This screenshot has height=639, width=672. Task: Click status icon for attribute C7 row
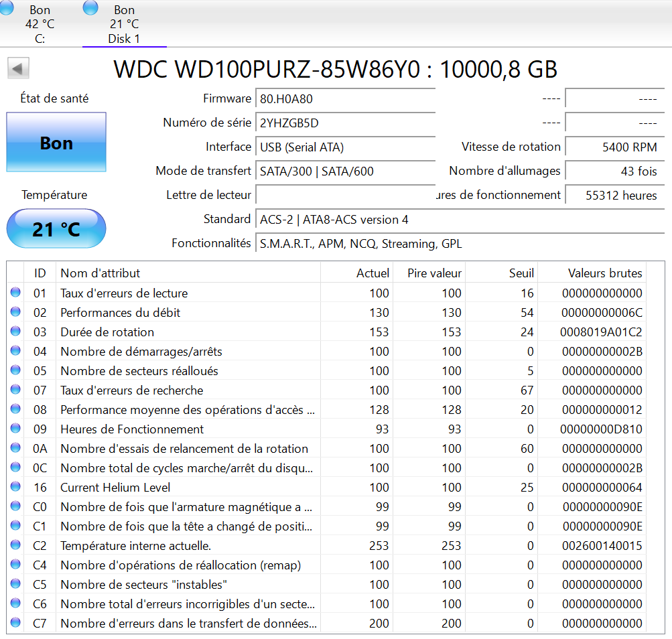tap(15, 622)
